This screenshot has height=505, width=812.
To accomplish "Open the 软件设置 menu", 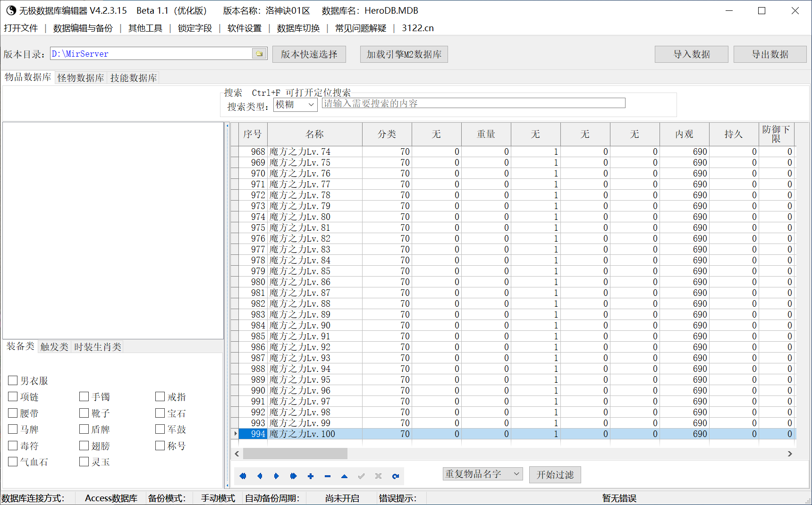I will pyautogui.click(x=245, y=28).
